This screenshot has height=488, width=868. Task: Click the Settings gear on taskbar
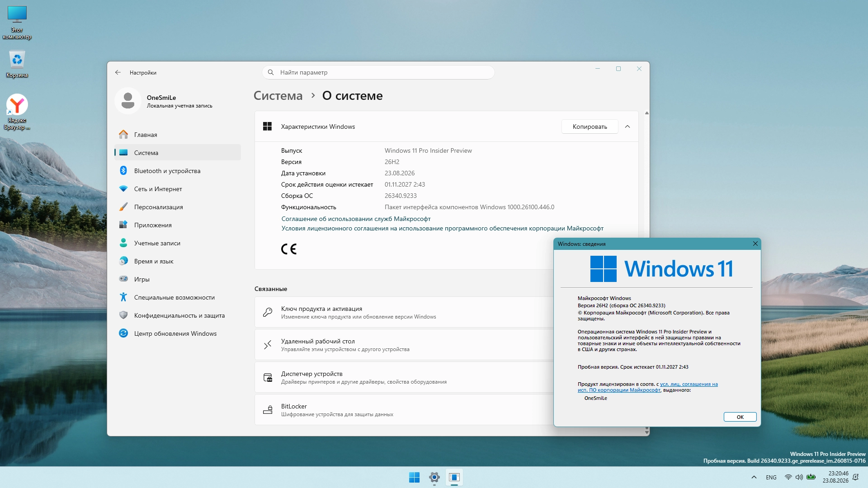pyautogui.click(x=434, y=477)
